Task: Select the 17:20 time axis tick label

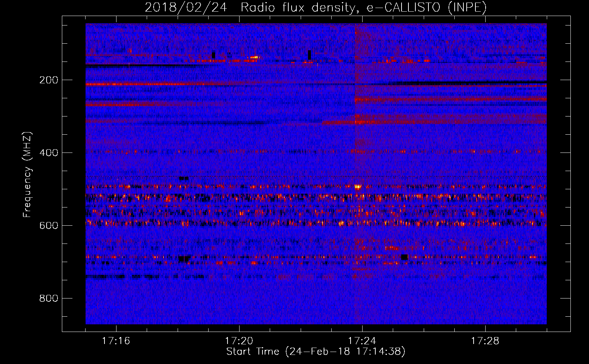Action: coord(239,341)
